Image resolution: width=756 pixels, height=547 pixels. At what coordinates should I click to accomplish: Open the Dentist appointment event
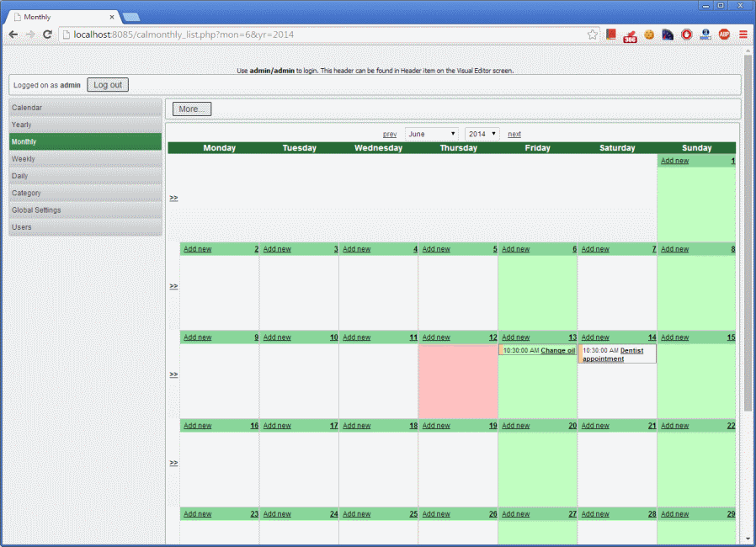click(x=613, y=354)
